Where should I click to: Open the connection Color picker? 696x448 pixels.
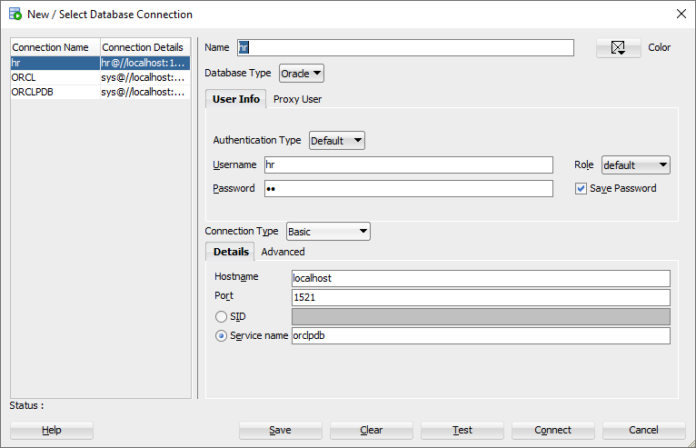618,48
